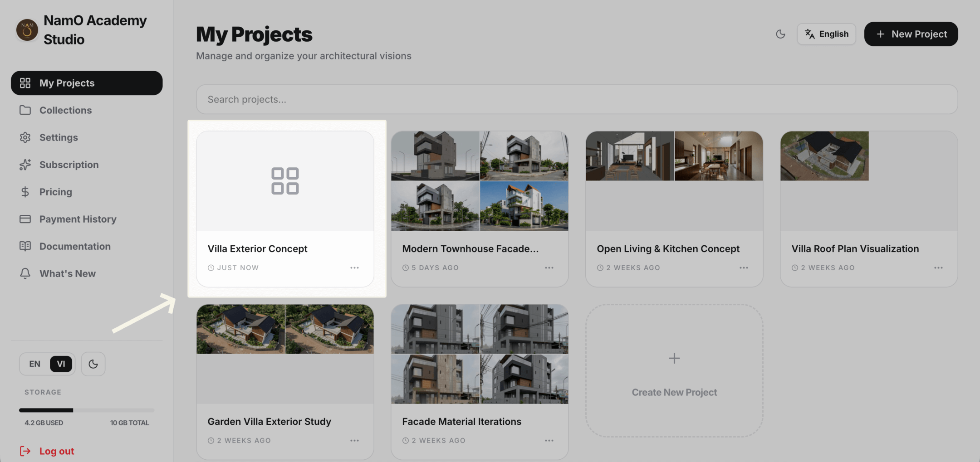This screenshot has width=980, height=462.
Task: Go to Payment History page
Action: tap(78, 219)
